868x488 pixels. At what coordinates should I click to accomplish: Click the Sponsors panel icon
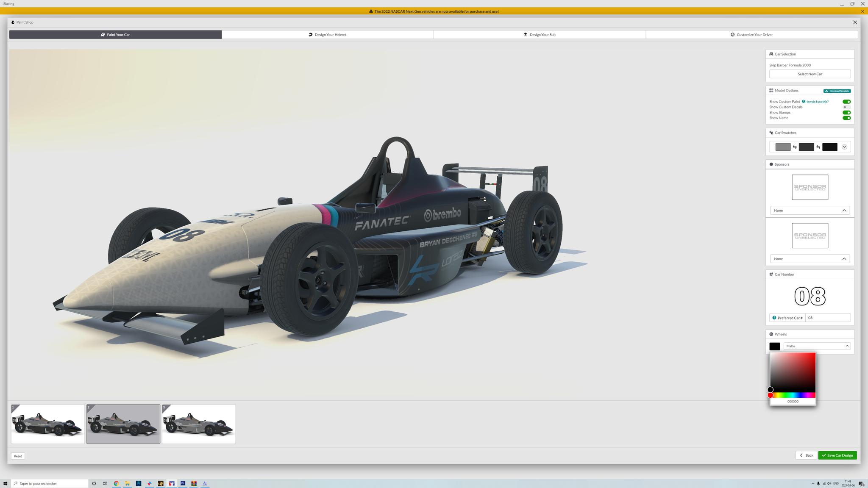tap(771, 164)
